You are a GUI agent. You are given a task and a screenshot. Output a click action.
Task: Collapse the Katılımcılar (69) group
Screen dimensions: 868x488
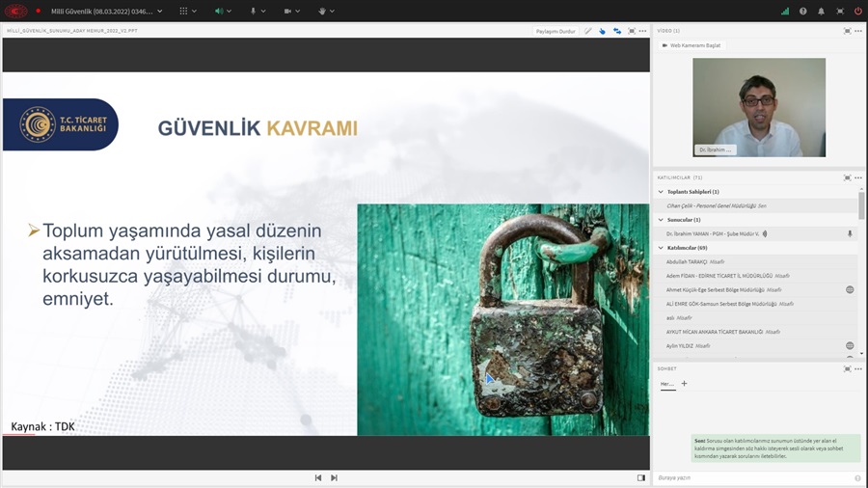tap(661, 248)
